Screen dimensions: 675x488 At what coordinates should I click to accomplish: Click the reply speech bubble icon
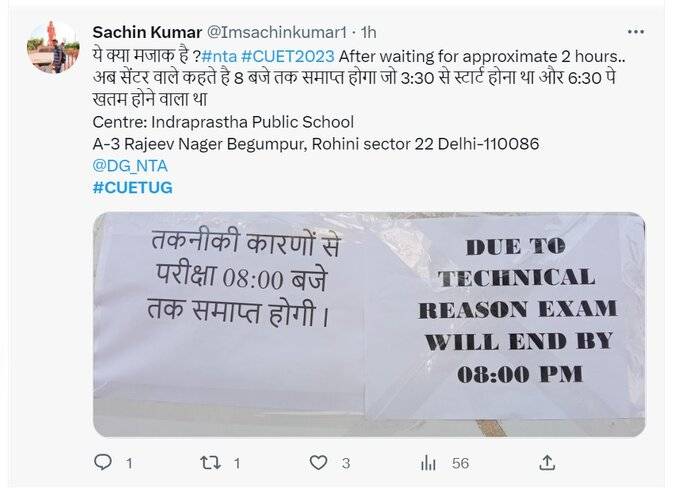[x=103, y=463]
